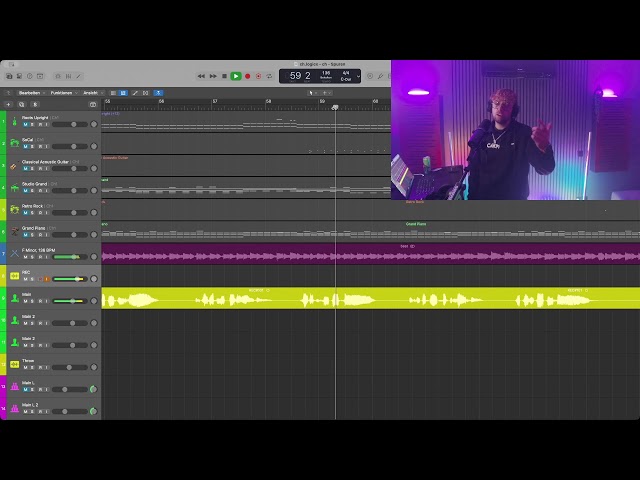Click the pan knob on track 14
Viewport: 640px width, 480px height.
93,411
